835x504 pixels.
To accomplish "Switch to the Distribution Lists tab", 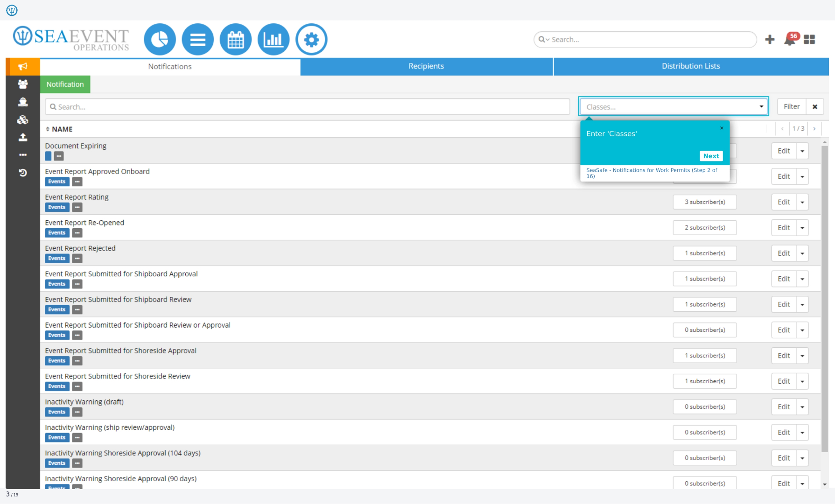I will point(691,66).
